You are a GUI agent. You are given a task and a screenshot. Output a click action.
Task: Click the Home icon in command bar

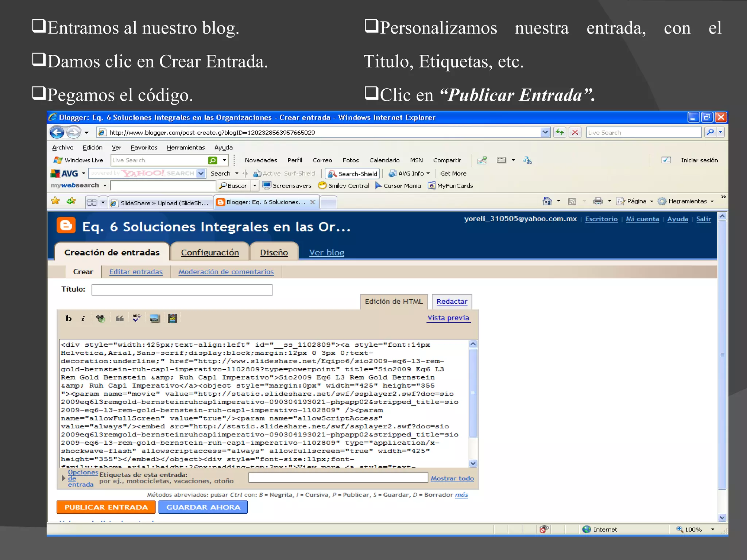[x=547, y=201]
